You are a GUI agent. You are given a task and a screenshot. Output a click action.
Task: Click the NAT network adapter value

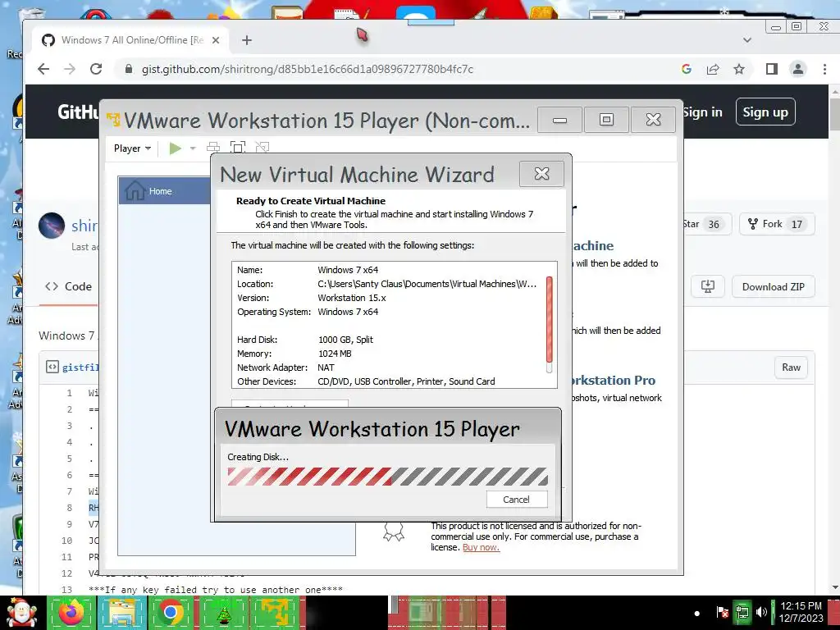[x=326, y=367]
